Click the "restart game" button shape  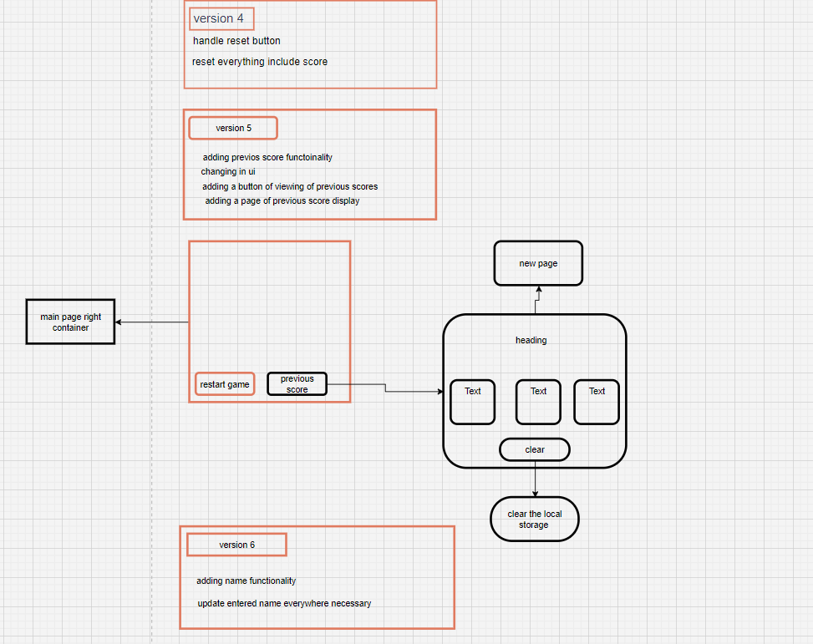tap(224, 383)
